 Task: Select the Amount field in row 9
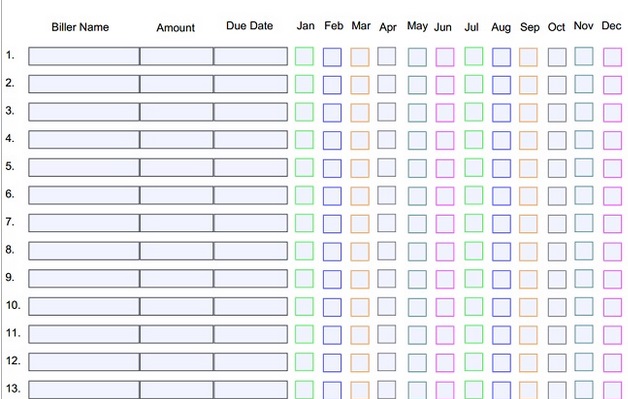[177, 278]
